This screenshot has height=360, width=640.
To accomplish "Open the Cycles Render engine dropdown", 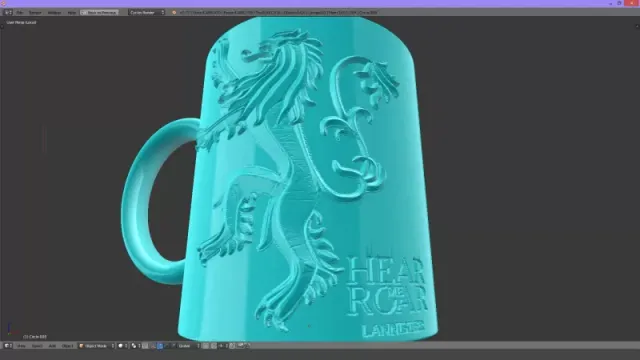I will tap(147, 13).
